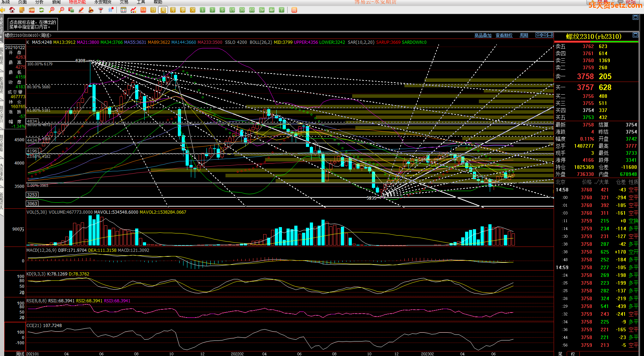
Task: Toggle the 15-minute period button
Action: pyautogui.click(x=232, y=10)
